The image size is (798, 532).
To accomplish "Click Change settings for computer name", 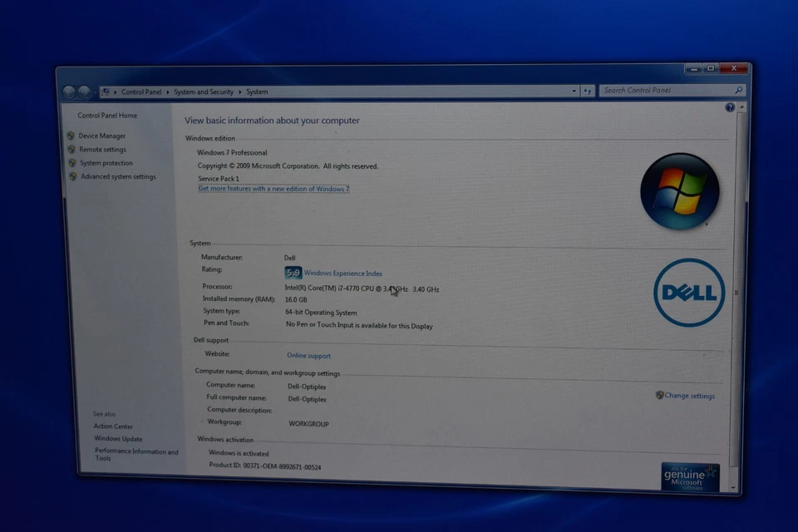I will tap(689, 396).
